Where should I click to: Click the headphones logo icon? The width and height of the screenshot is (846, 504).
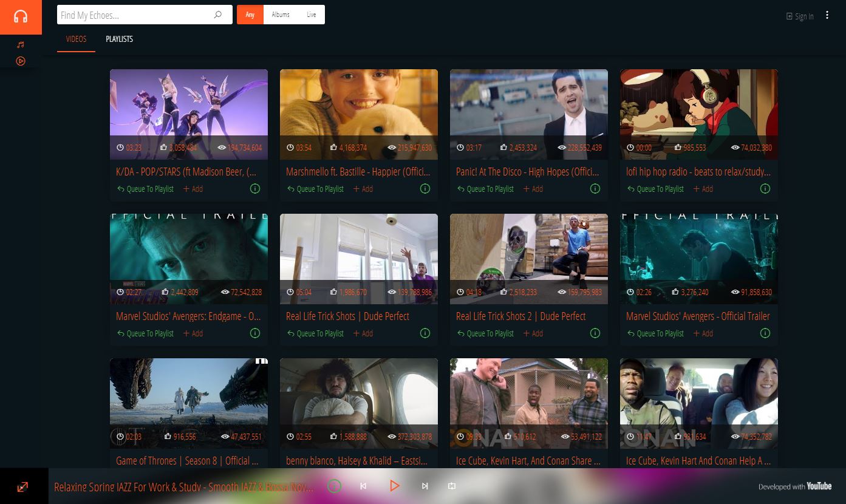21,17
